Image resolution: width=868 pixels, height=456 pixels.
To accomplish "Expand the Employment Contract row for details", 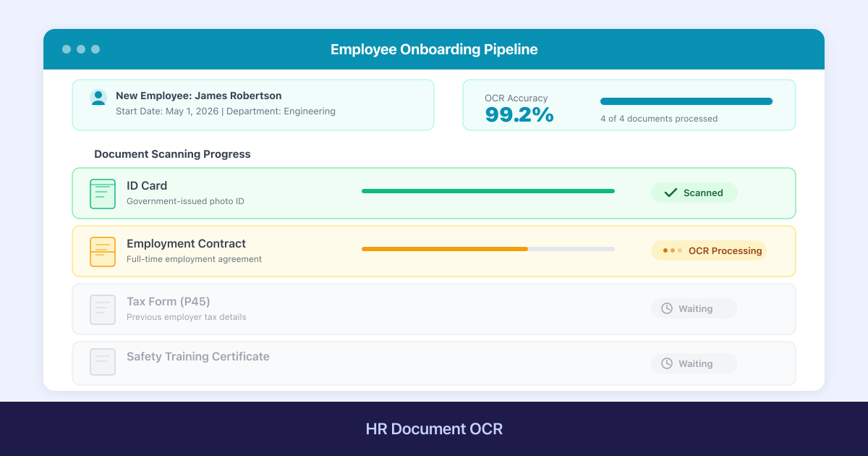I will (434, 251).
